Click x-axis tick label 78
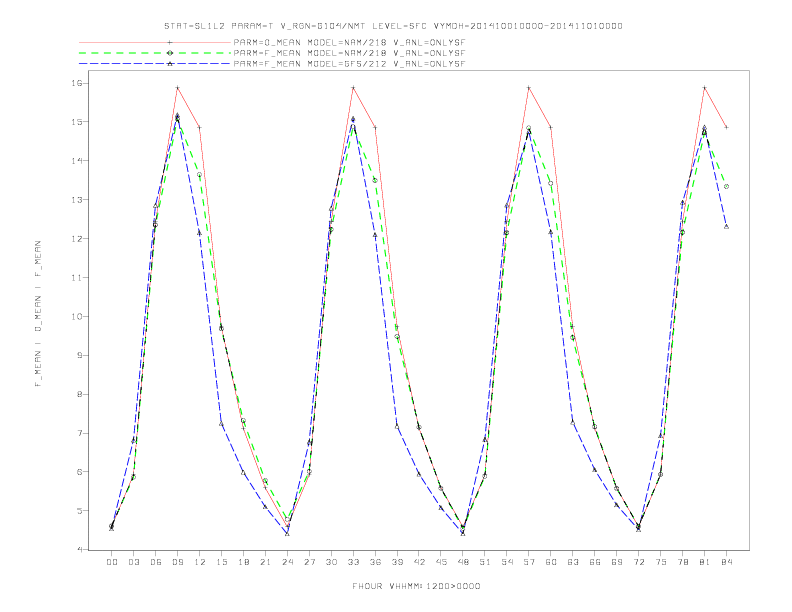792x612 pixels. click(x=683, y=562)
